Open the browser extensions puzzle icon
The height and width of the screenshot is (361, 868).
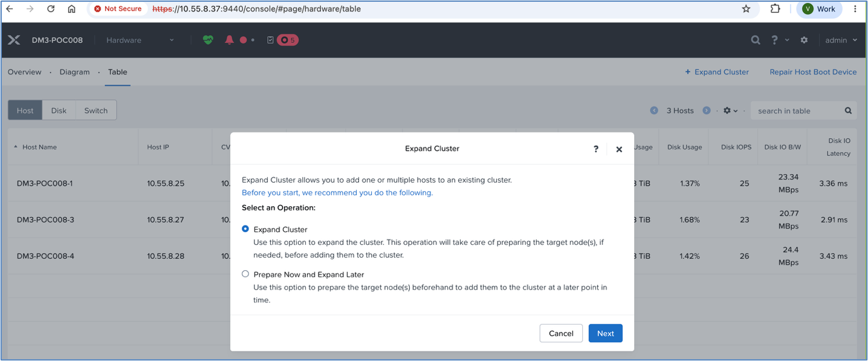pos(775,9)
